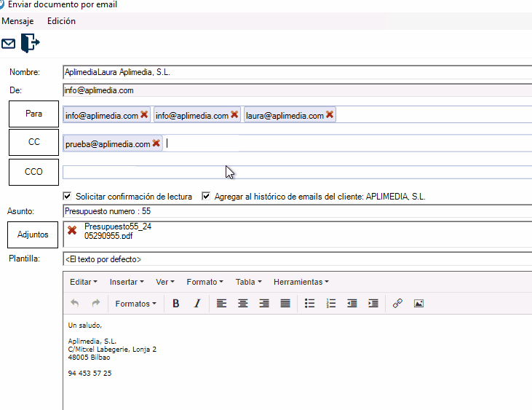The height and width of the screenshot is (410, 532).
Task: Toggle italic text formatting
Action: 196,304
